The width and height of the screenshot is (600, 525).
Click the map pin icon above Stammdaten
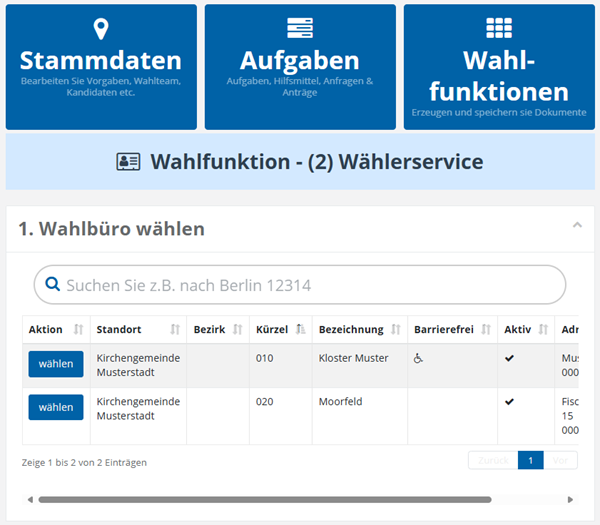click(100, 29)
